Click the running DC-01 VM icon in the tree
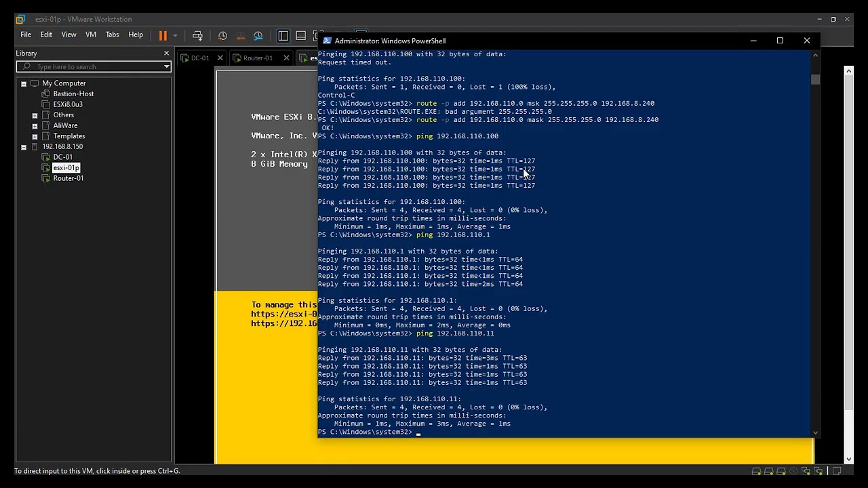This screenshot has height=488, width=868. point(45,157)
